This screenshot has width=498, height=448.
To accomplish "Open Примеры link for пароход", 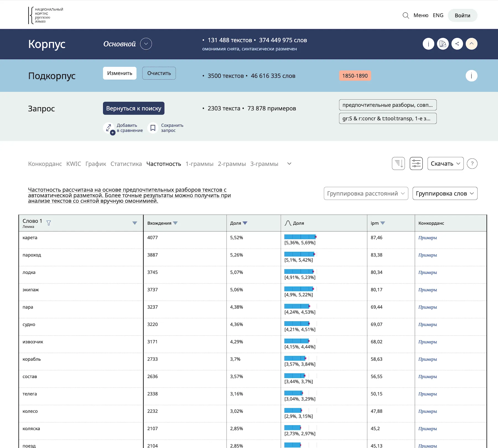I will click(427, 255).
